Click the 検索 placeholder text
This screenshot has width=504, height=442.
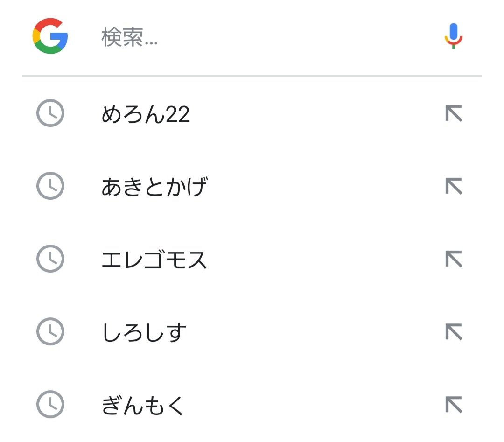(x=129, y=38)
